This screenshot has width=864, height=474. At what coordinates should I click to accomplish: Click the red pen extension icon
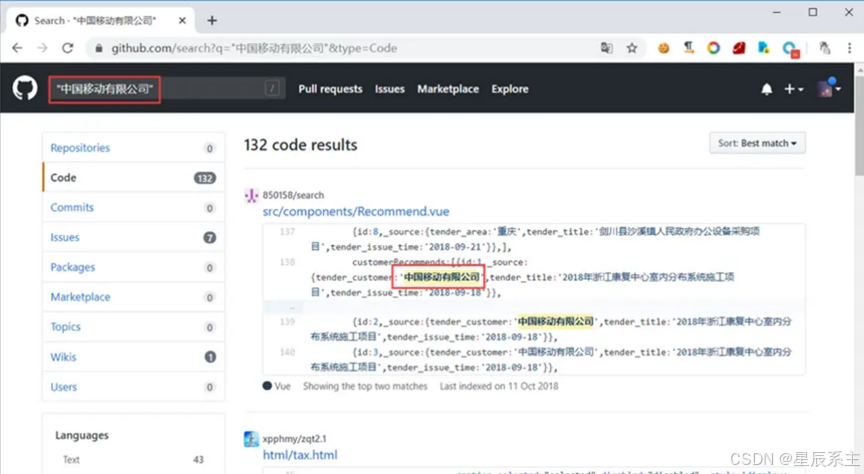739,48
